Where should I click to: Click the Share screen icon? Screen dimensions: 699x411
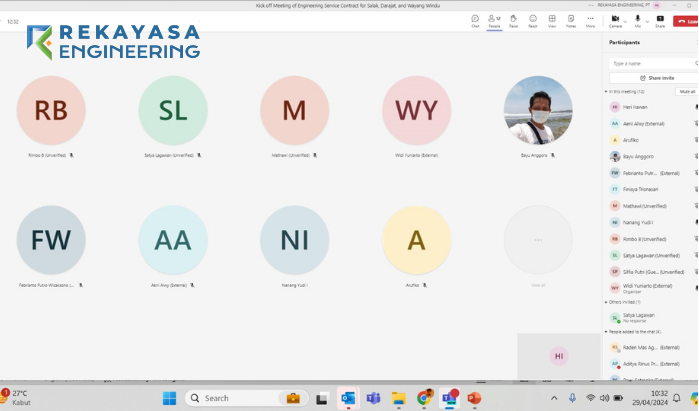(x=660, y=20)
